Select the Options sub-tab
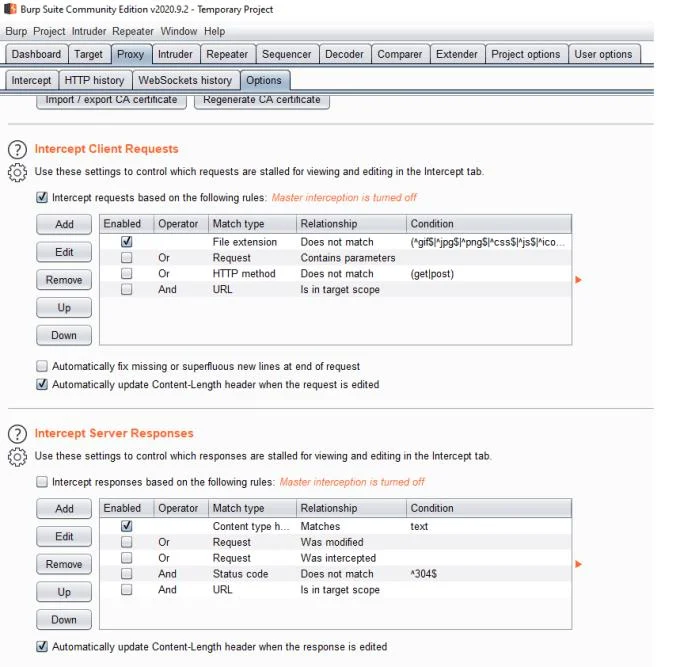The height and width of the screenshot is (667, 680). [264, 80]
